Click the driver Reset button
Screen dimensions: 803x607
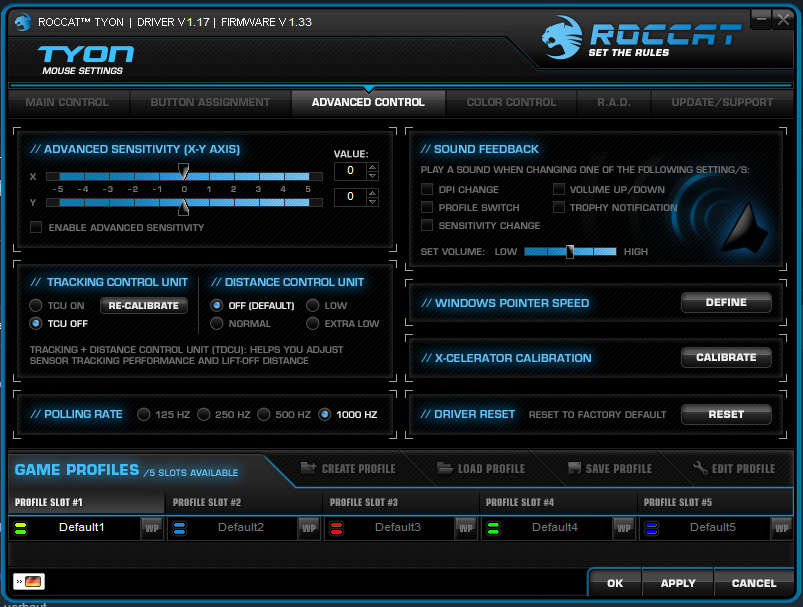pyautogui.click(x=726, y=414)
